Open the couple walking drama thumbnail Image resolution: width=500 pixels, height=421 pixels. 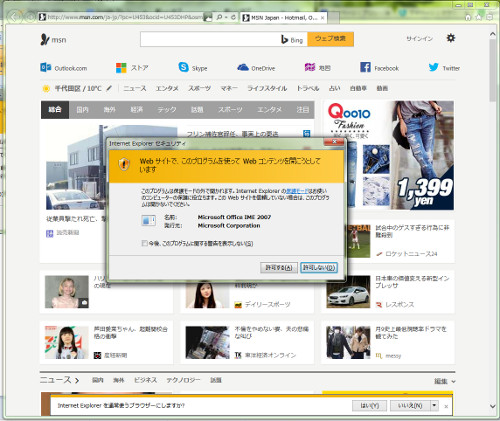[348, 342]
